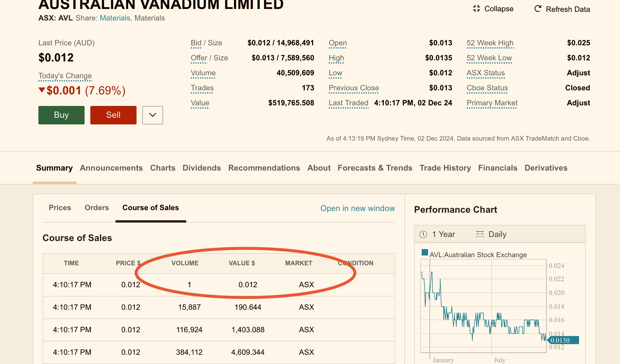Image resolution: width=620 pixels, height=364 pixels.
Task: Click the VOLUME column header
Action: click(x=185, y=263)
